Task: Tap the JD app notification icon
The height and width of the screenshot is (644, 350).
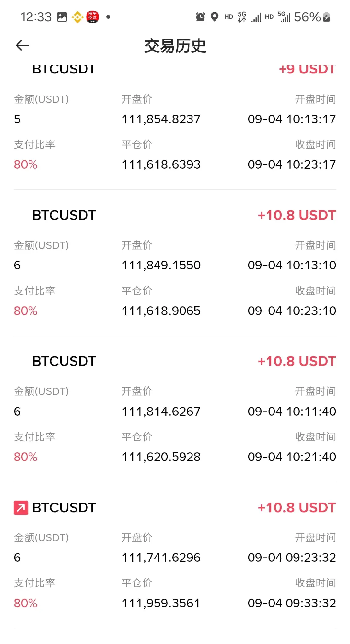Action: 93,17
